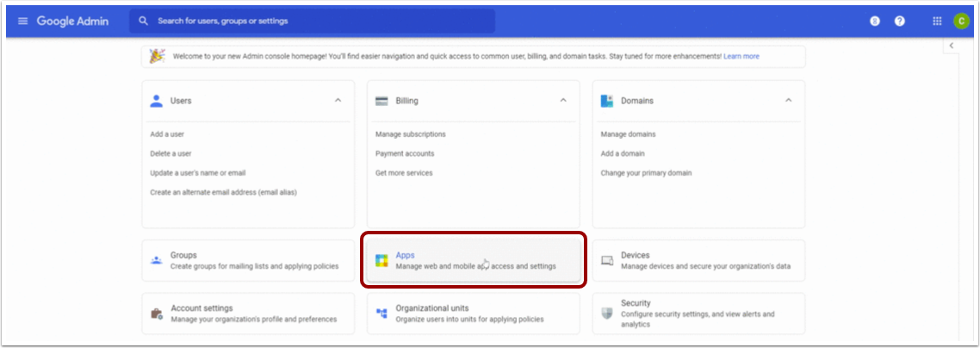Click 'Manage web and mobile app access' description
The width and height of the screenshot is (980, 348).
[475, 266]
